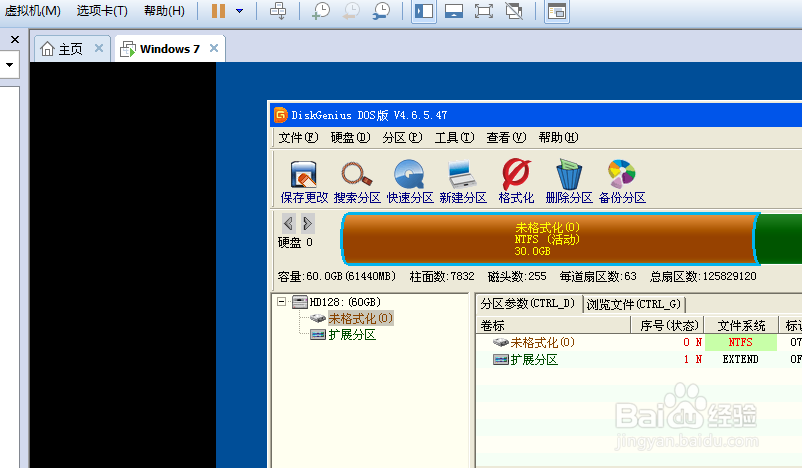Click the 文件系统 column header
This screenshot has height=468, width=802.
point(742,325)
